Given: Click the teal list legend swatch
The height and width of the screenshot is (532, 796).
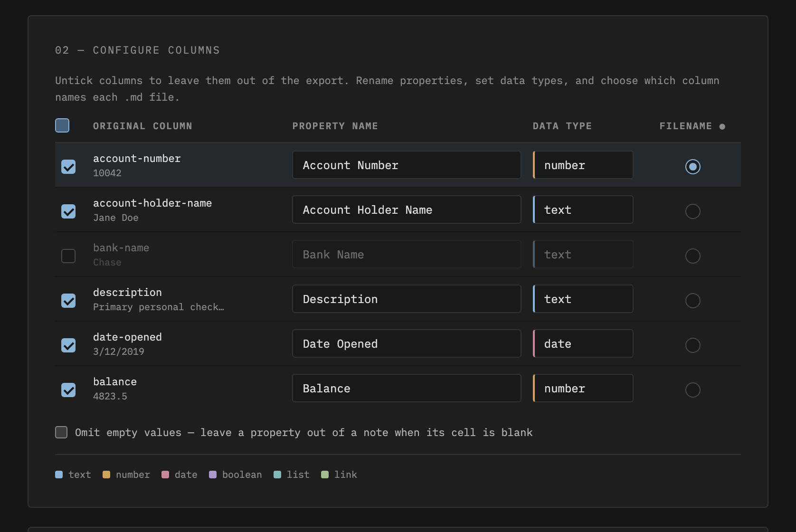Looking at the screenshot, I should (277, 475).
